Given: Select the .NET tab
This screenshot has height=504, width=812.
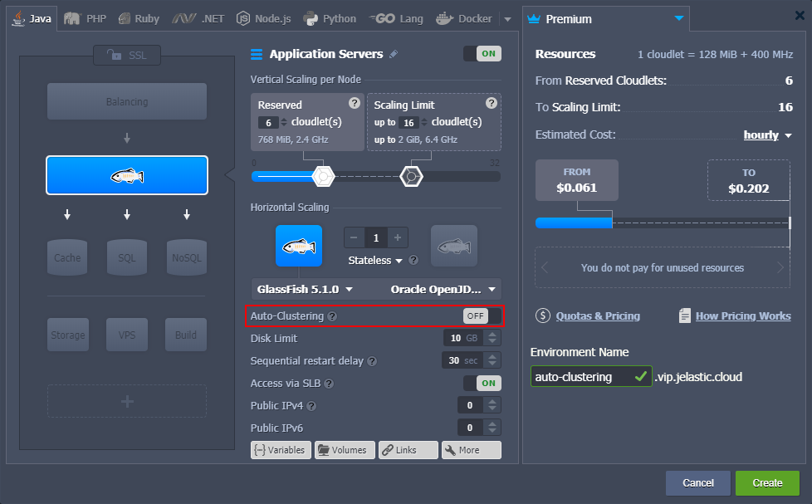Looking at the screenshot, I should pos(198,18).
